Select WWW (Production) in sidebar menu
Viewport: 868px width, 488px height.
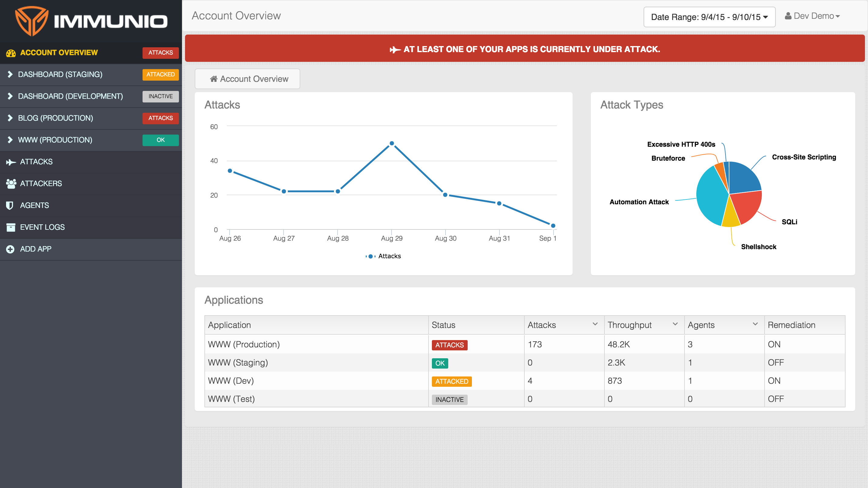[55, 140]
